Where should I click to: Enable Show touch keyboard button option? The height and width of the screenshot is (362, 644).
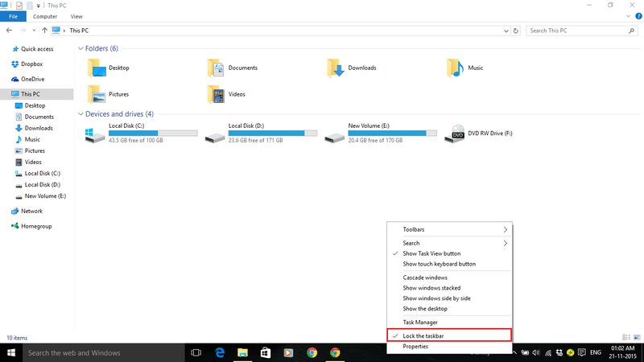coord(449,264)
